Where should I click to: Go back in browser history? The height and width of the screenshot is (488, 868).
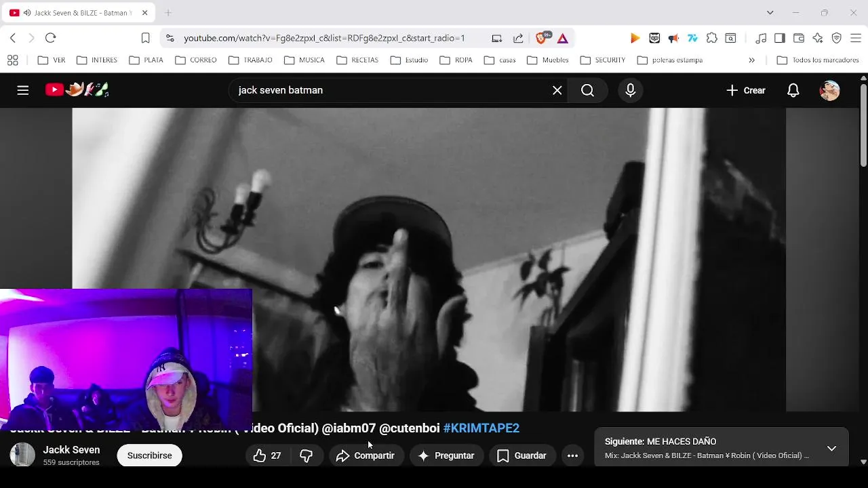pos(13,38)
